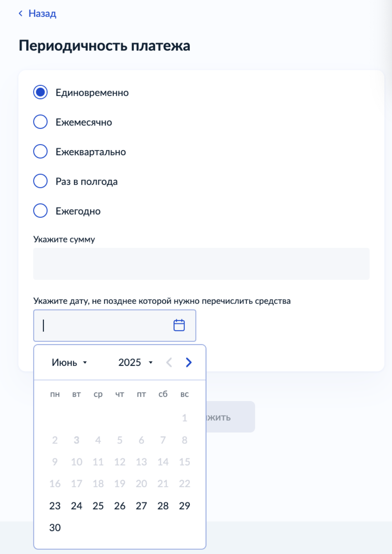Screen dimensions: 392x554
Task: Open the Июнь month dropdown
Action: pos(70,362)
